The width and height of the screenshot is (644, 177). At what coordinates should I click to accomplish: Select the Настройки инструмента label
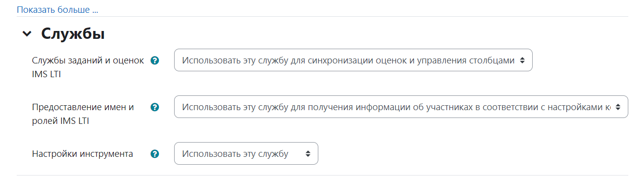click(82, 154)
